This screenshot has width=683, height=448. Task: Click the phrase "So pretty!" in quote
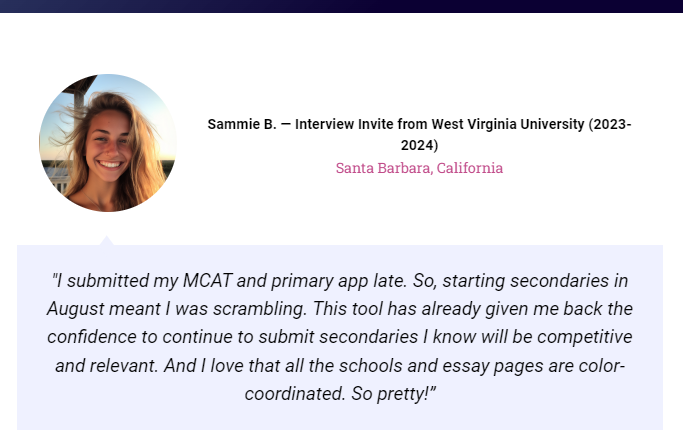[x=394, y=393]
